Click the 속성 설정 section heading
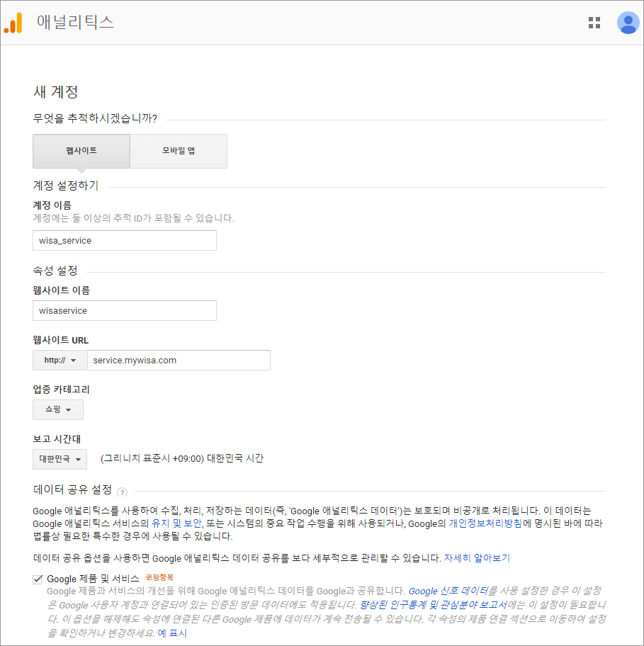The image size is (644, 646). (x=55, y=271)
